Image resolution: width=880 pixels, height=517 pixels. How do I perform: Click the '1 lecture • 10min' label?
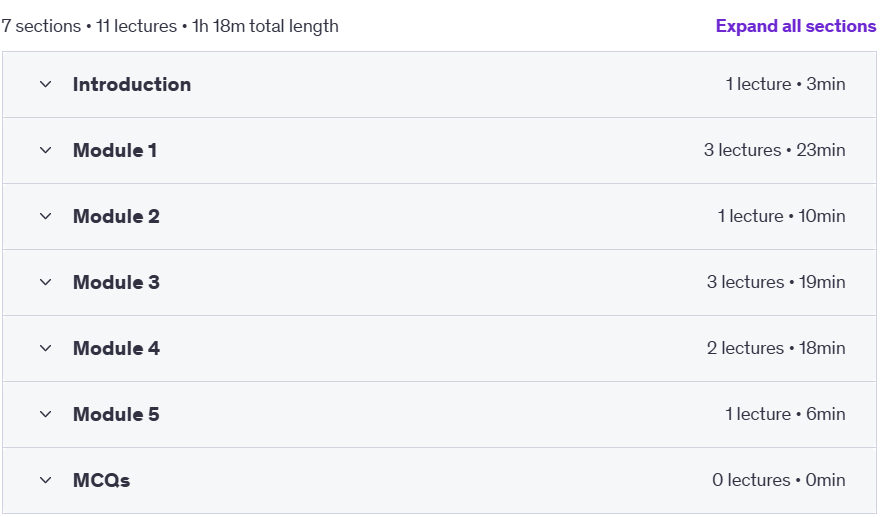pyautogui.click(x=781, y=216)
